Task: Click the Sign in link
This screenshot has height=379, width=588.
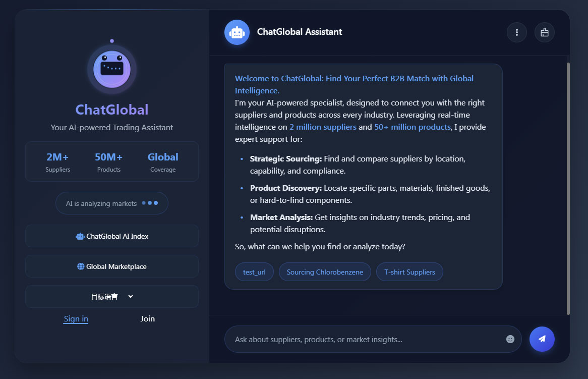Action: [x=76, y=319]
